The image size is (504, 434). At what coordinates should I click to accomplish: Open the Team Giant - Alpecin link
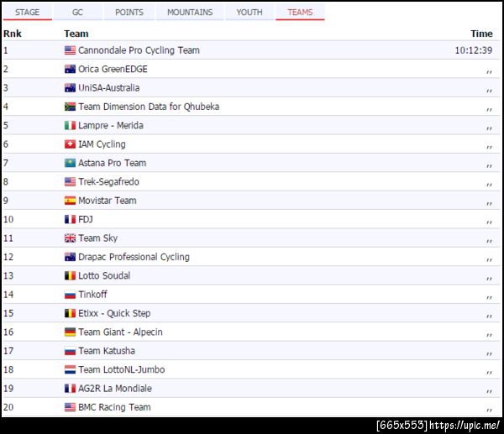click(x=120, y=332)
